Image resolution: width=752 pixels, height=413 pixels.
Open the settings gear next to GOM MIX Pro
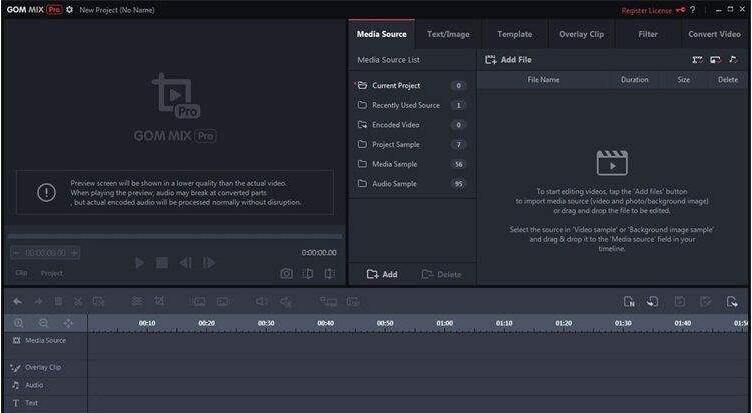70,10
